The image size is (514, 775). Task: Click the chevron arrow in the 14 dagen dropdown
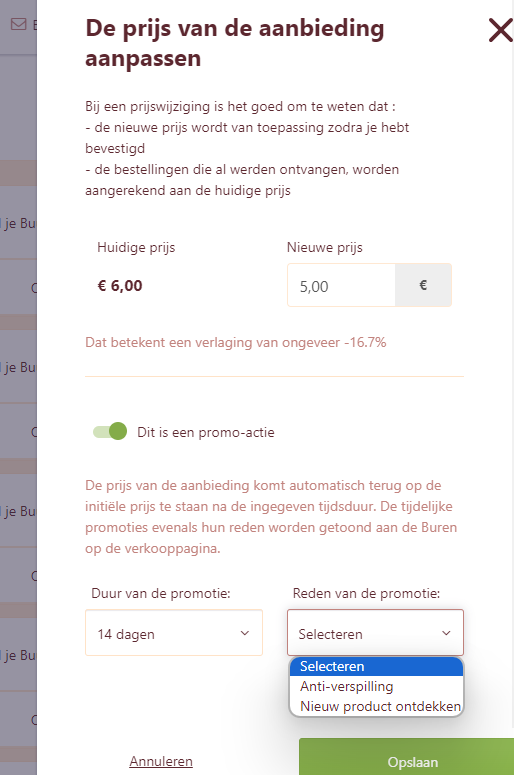(x=245, y=633)
